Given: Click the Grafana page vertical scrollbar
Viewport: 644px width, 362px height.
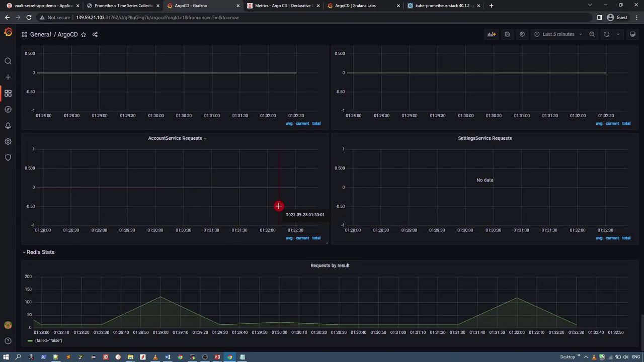Looking at the screenshot, I should click(641, 329).
